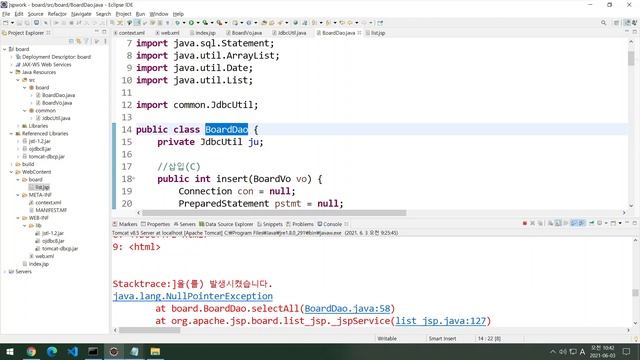Open Project Explorer view menu icon
Viewport: 640px width, 360px height.
pyautogui.click(x=105, y=41)
